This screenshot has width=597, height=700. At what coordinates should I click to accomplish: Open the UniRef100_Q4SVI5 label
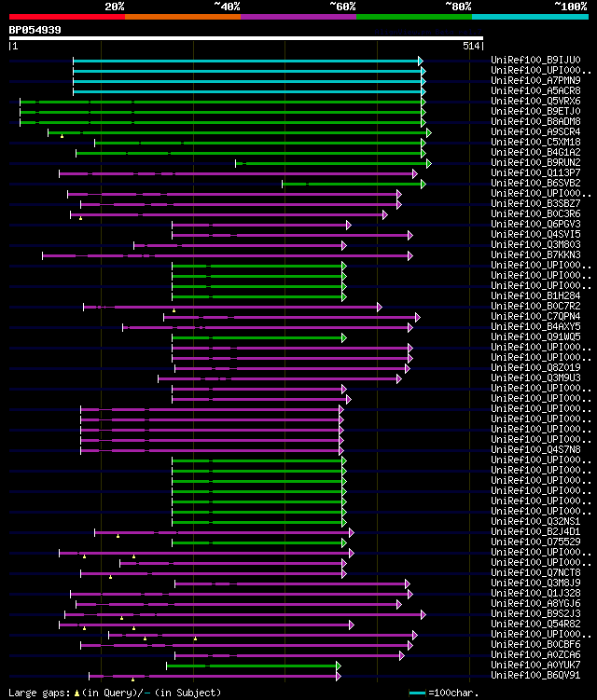tap(535, 235)
